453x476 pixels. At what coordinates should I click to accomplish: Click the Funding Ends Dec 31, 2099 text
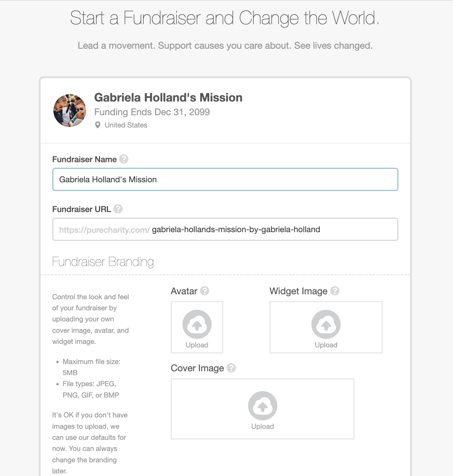pos(152,112)
